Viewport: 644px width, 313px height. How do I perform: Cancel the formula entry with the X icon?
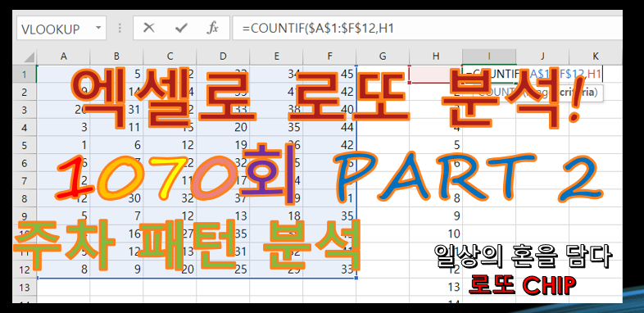[x=148, y=28]
